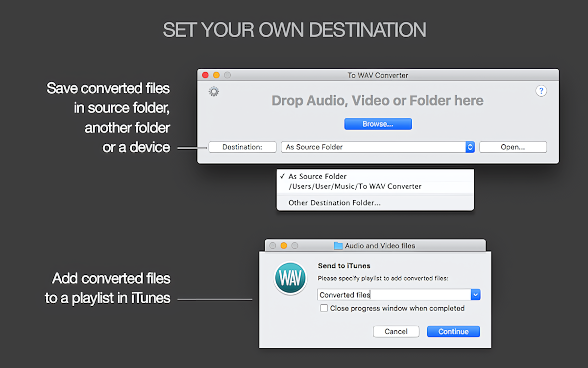Toggle the checkmark next to As Source Folder
This screenshot has height=368, width=588.
tap(282, 176)
